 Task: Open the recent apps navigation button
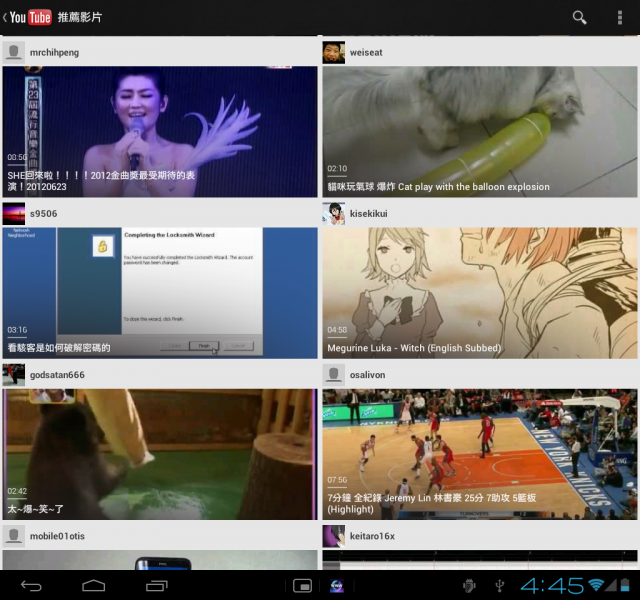point(157,586)
